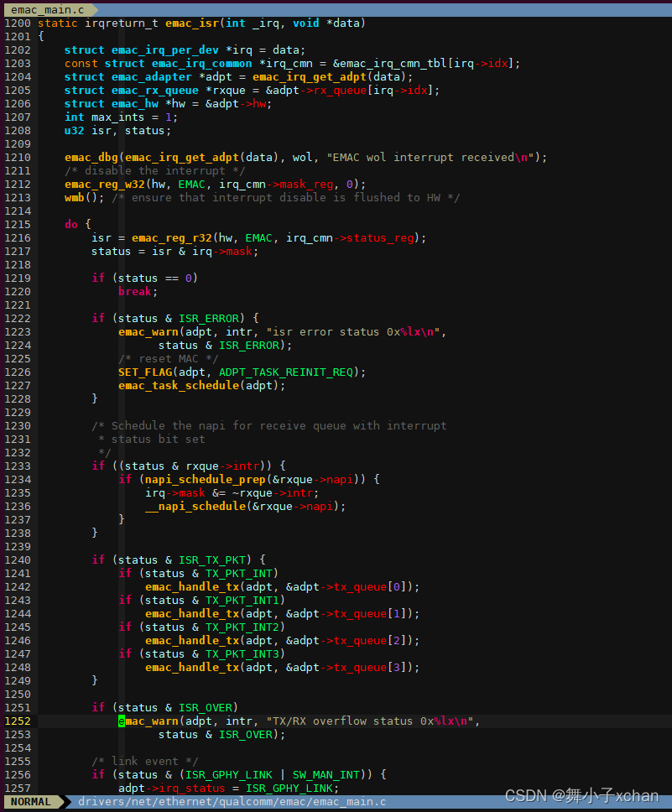Click emac_task_schedule function call
The height and width of the screenshot is (812, 672).
tap(179, 386)
